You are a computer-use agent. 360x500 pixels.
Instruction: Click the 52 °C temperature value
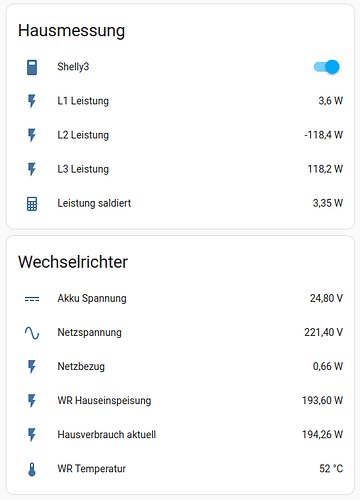pyautogui.click(x=331, y=468)
